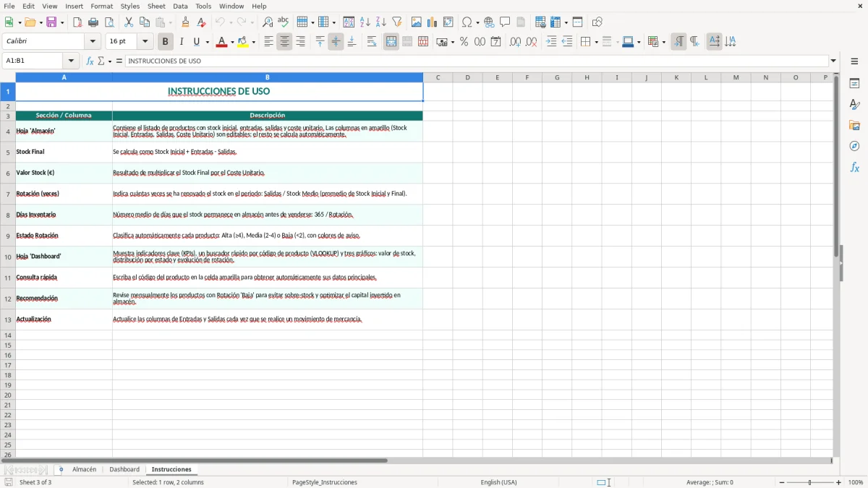Switch to Almacén sheet tab
The height and width of the screenshot is (488, 868).
pos(84,469)
